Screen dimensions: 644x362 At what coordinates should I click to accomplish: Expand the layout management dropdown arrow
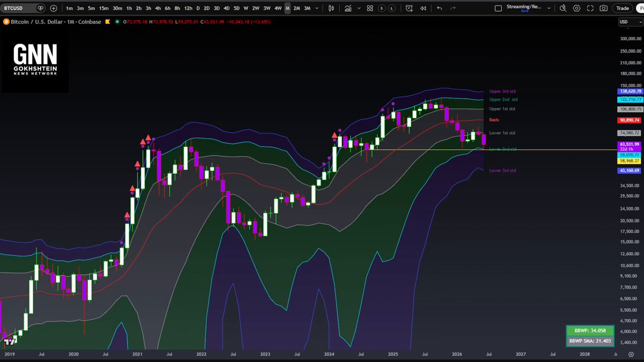548,8
